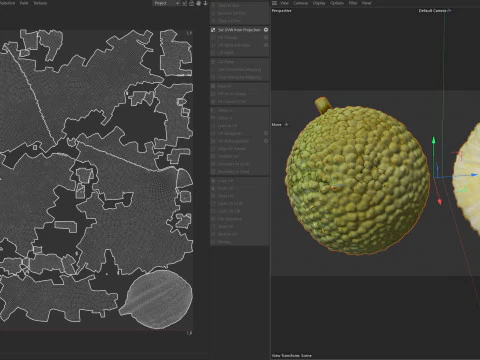The height and width of the screenshot is (360, 480).
Task: Open the viewport hamburger menu icon
Action: click(274, 3)
